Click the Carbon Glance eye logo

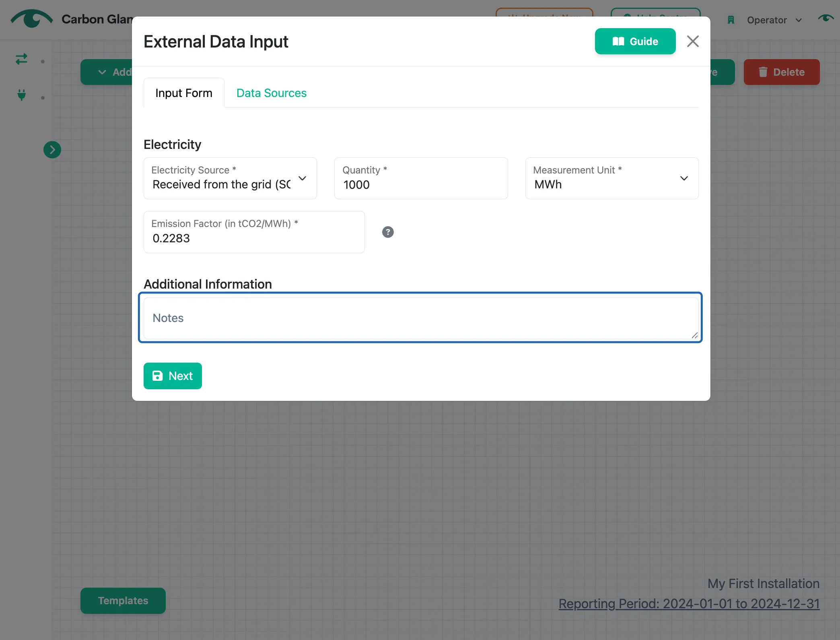[x=32, y=19]
